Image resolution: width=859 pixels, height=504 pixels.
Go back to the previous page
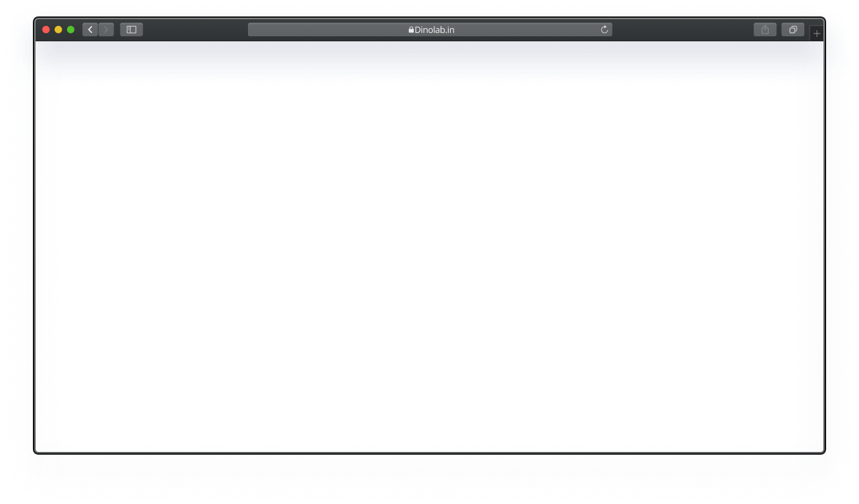coord(90,29)
